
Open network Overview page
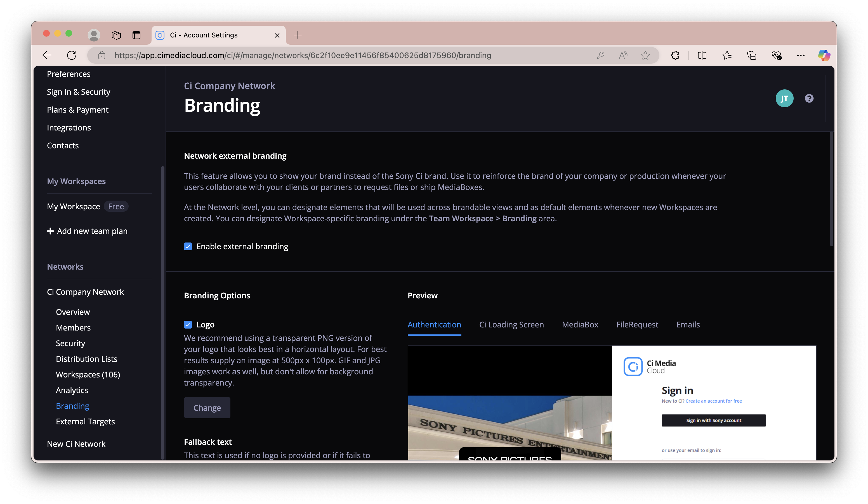coord(73,312)
